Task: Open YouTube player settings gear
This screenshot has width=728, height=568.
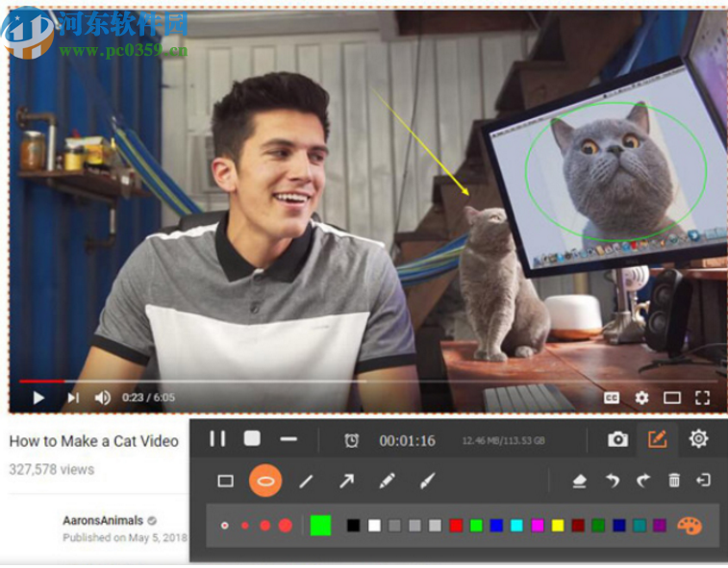Action: (x=641, y=398)
